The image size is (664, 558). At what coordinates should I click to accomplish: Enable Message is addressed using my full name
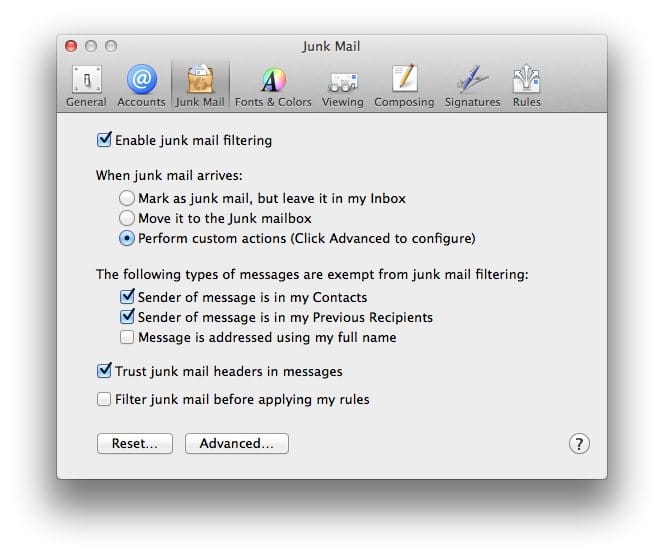click(127, 337)
